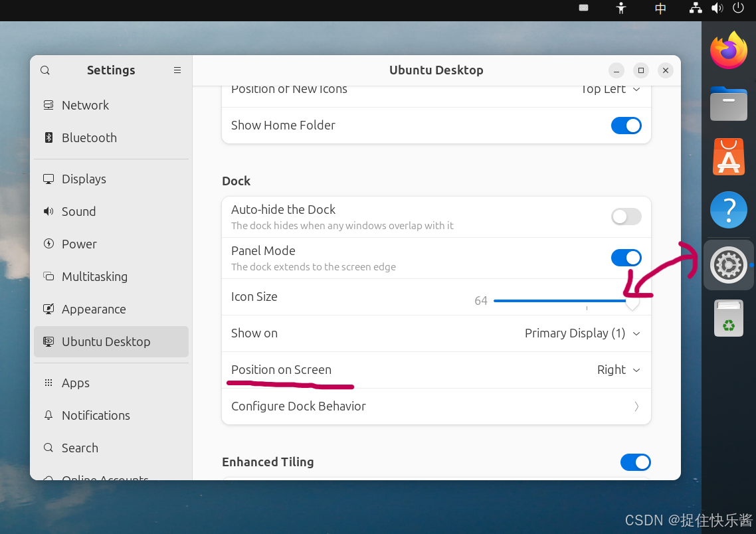
Task: Click the power icon in the top bar
Action: pos(738,8)
